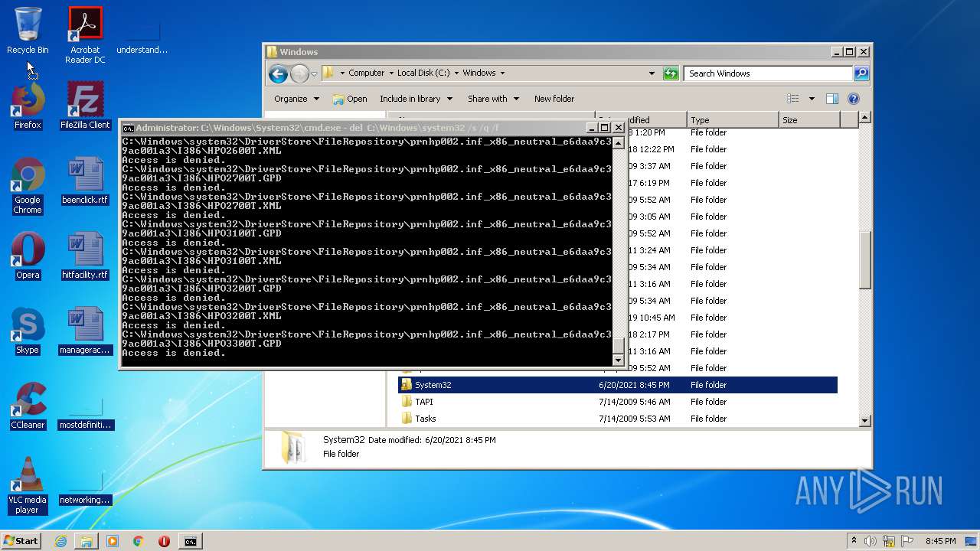980x551 pixels.
Task: Open the Recycle Bin desktop icon
Action: click(28, 31)
